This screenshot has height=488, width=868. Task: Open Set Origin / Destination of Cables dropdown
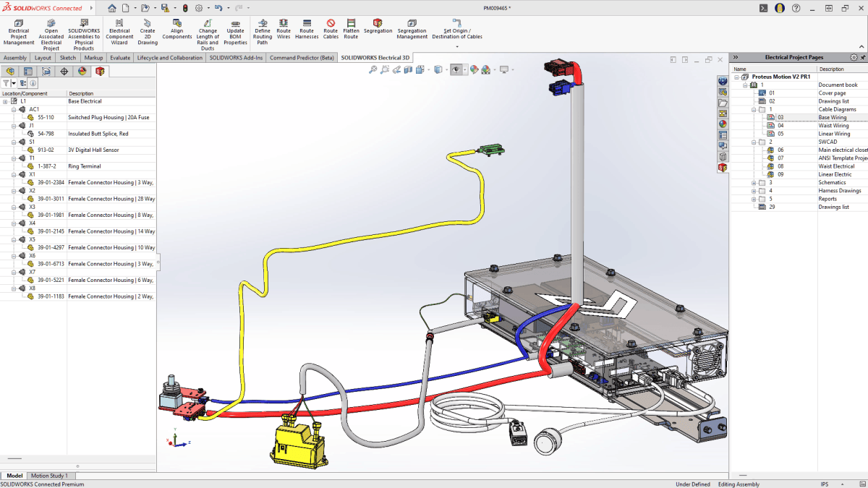[457, 46]
